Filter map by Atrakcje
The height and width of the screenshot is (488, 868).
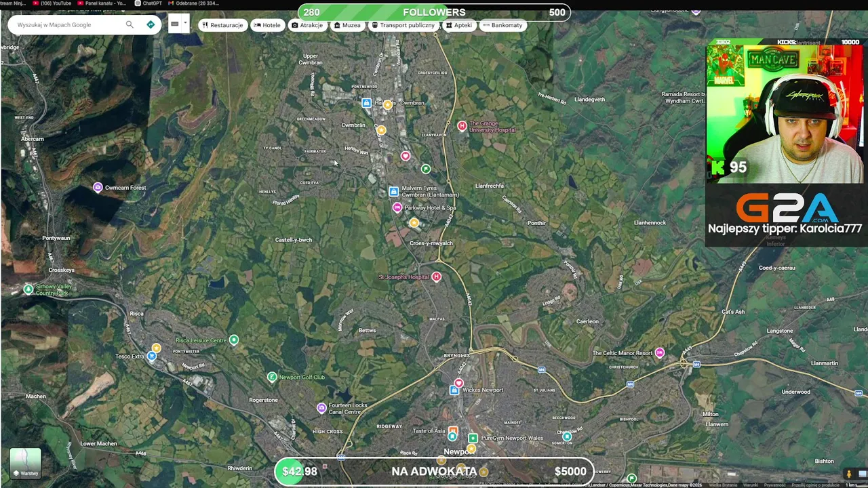pyautogui.click(x=307, y=25)
